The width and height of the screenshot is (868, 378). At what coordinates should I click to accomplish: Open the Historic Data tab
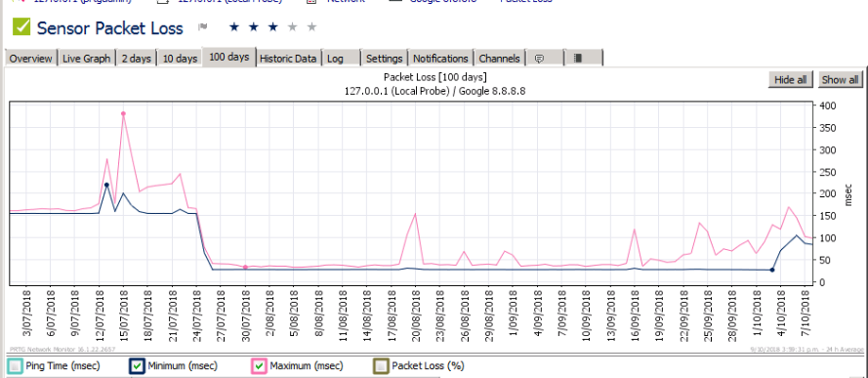[288, 58]
